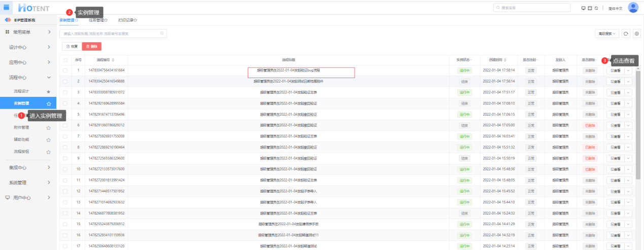
Task: Click star on the 任务管理 tab
Action: point(106,20)
